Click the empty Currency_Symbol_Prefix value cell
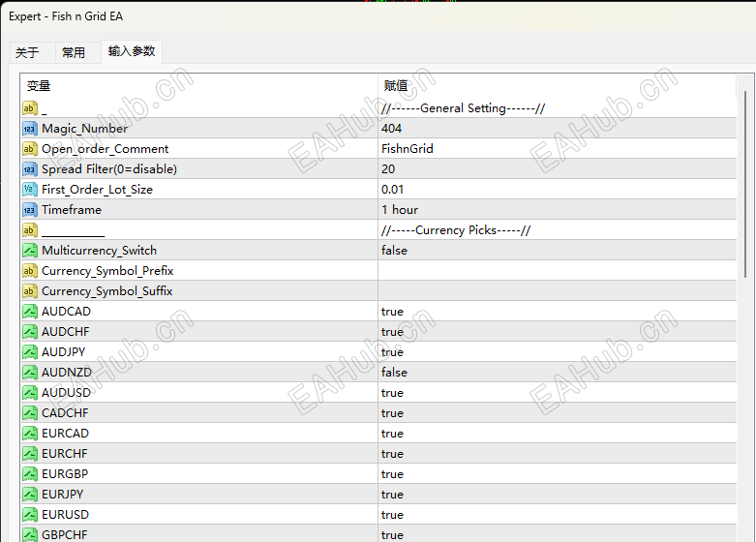Screen dimensions: 756x542 coord(558,271)
